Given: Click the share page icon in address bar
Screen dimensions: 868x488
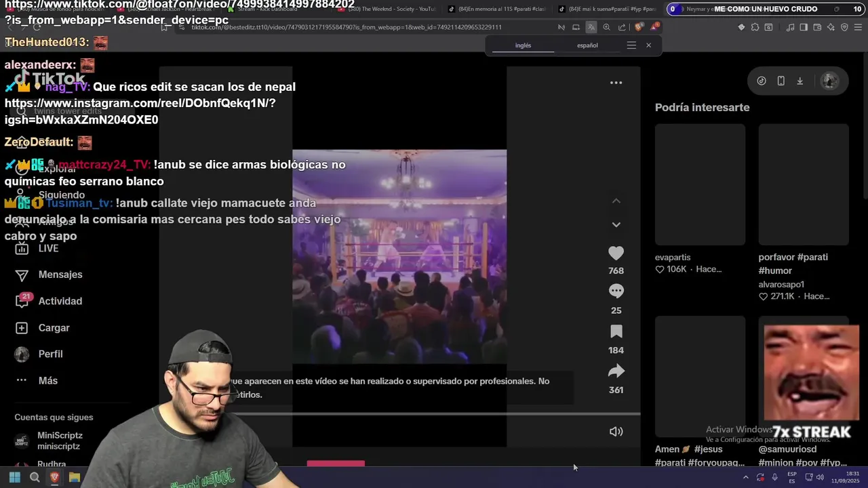Looking at the screenshot, I should click(x=622, y=27).
